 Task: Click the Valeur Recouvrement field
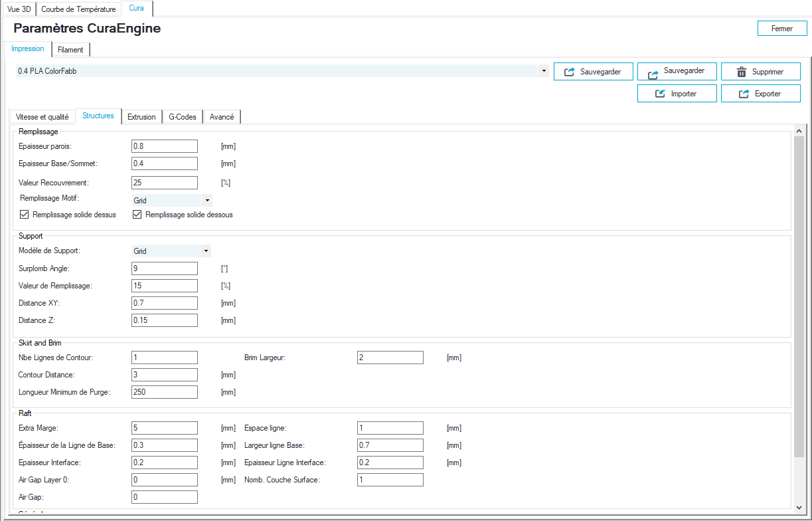pyautogui.click(x=165, y=183)
